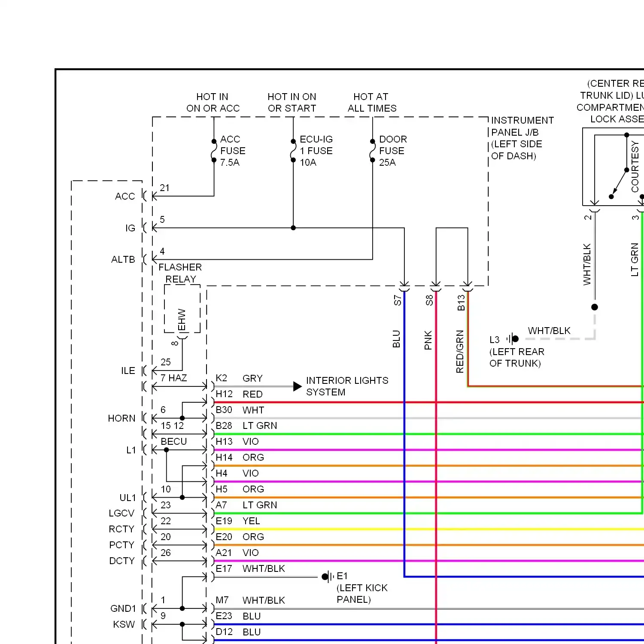The height and width of the screenshot is (644, 644).
Task: Select the M7 connector pin label
Action: coord(222,600)
